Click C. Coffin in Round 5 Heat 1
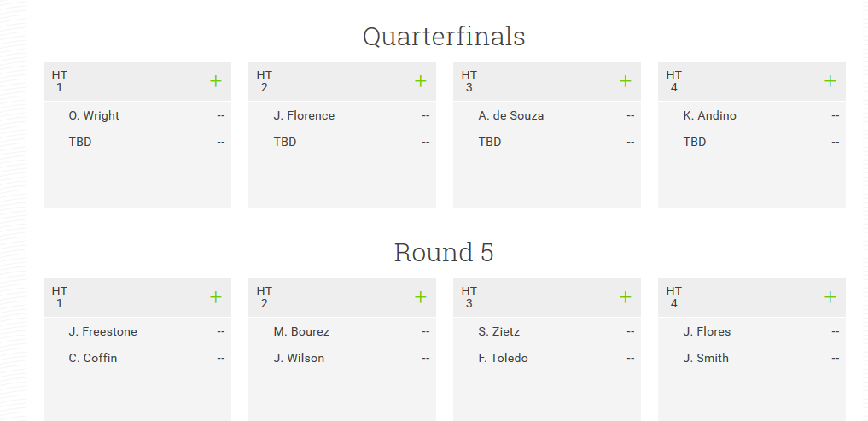The height and width of the screenshot is (421, 868). pos(93,359)
